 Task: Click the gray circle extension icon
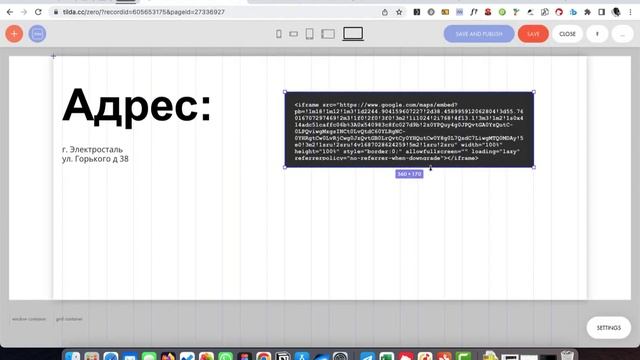[431, 12]
